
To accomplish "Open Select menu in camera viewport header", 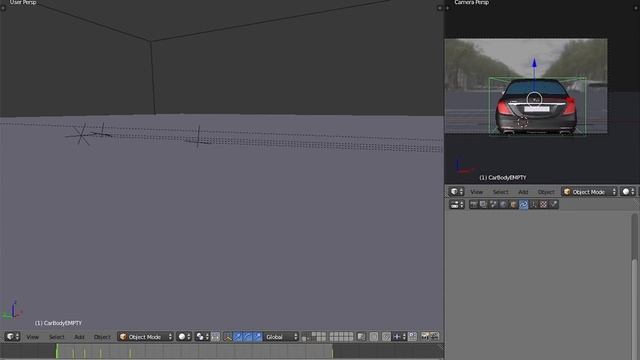I will [500, 191].
